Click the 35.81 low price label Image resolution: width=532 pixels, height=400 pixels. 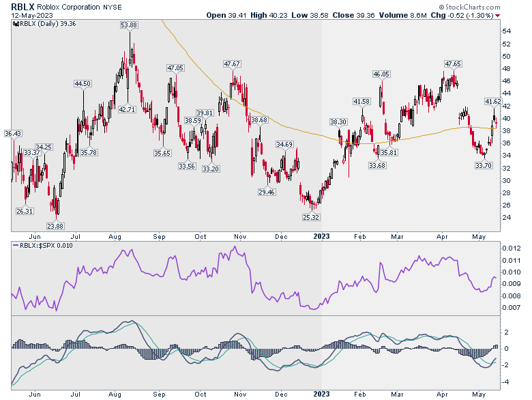pos(389,153)
